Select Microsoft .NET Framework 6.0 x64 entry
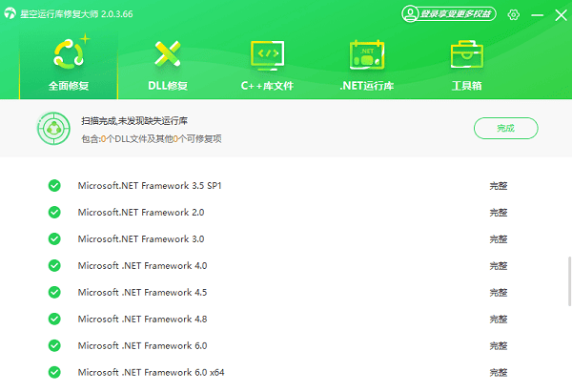Screen dimensions: 572x392 point(151,372)
